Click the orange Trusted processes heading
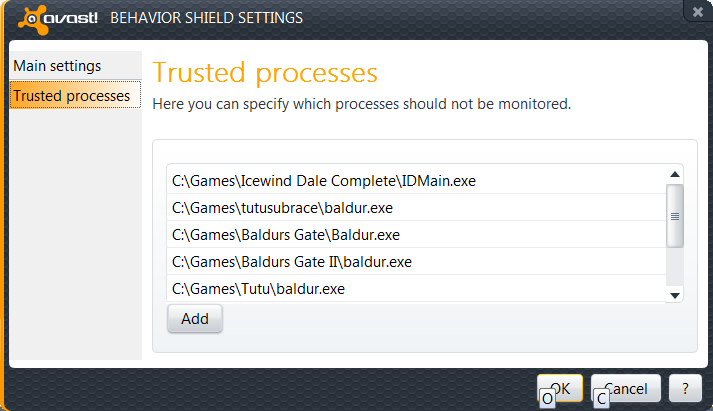Image resolution: width=713 pixels, height=411 pixels. click(x=264, y=73)
